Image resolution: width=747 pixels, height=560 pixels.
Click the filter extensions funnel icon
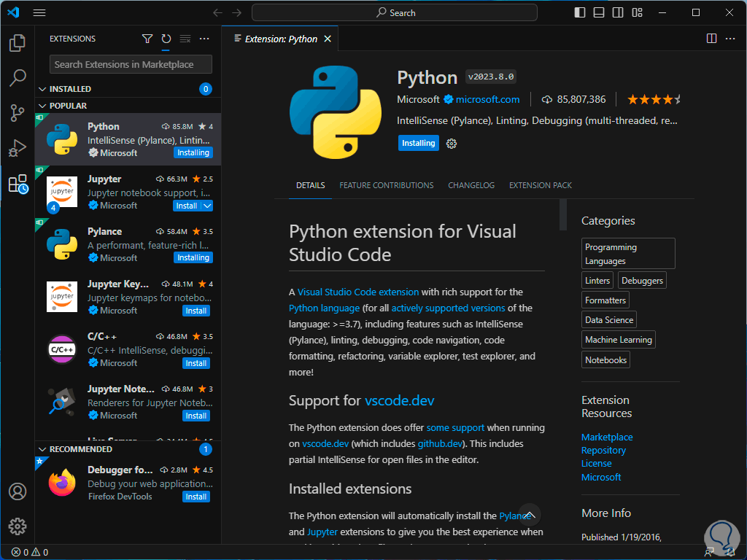point(147,39)
